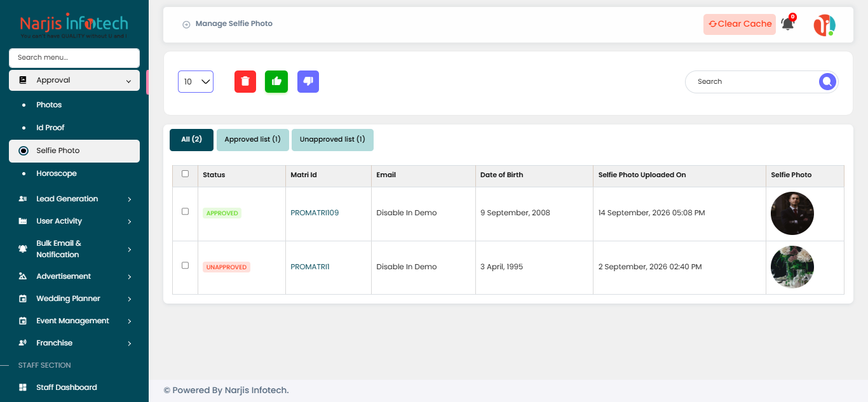
Task: Click the search magnifier icon button
Action: [x=827, y=81]
